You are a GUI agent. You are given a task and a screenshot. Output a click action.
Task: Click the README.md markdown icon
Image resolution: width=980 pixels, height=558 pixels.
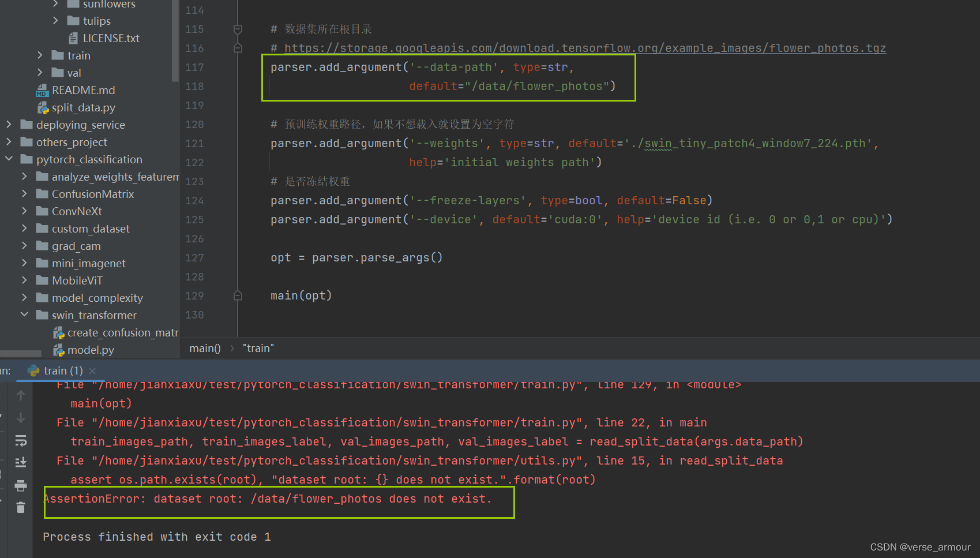42,91
